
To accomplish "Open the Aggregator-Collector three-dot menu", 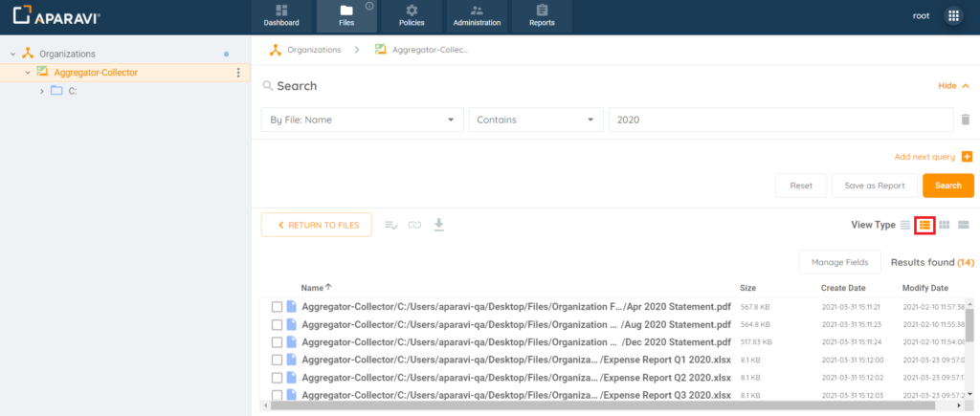I will pyautogui.click(x=238, y=73).
